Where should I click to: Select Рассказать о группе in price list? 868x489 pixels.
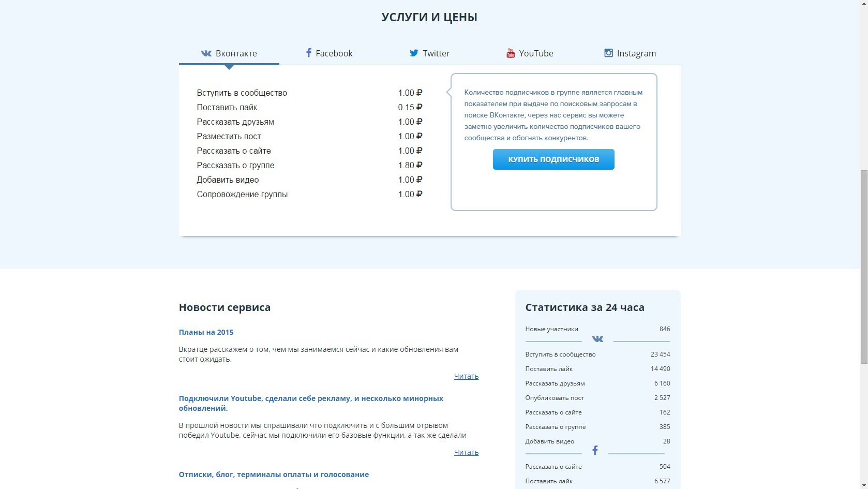tap(309, 166)
